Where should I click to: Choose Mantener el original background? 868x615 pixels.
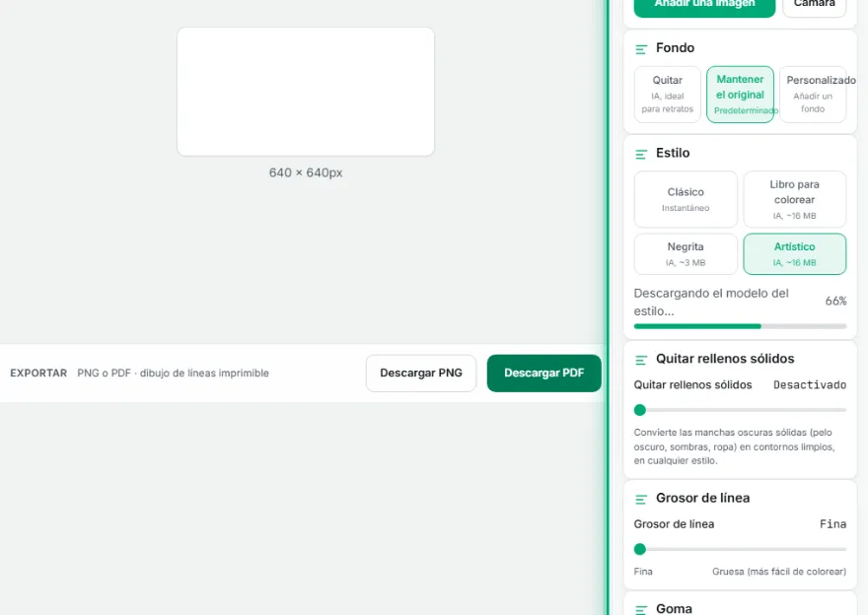point(740,94)
